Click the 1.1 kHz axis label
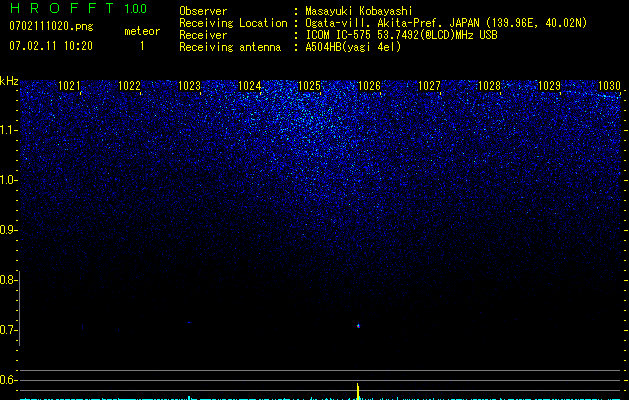The height and width of the screenshot is (400, 629). (8, 130)
